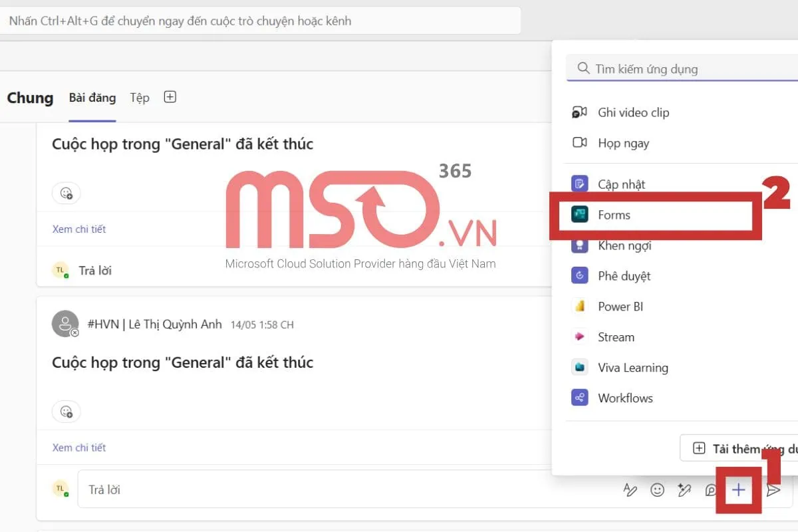The height and width of the screenshot is (532, 798).
Task: Add reaction to first meeting ended post
Action: tap(66, 194)
